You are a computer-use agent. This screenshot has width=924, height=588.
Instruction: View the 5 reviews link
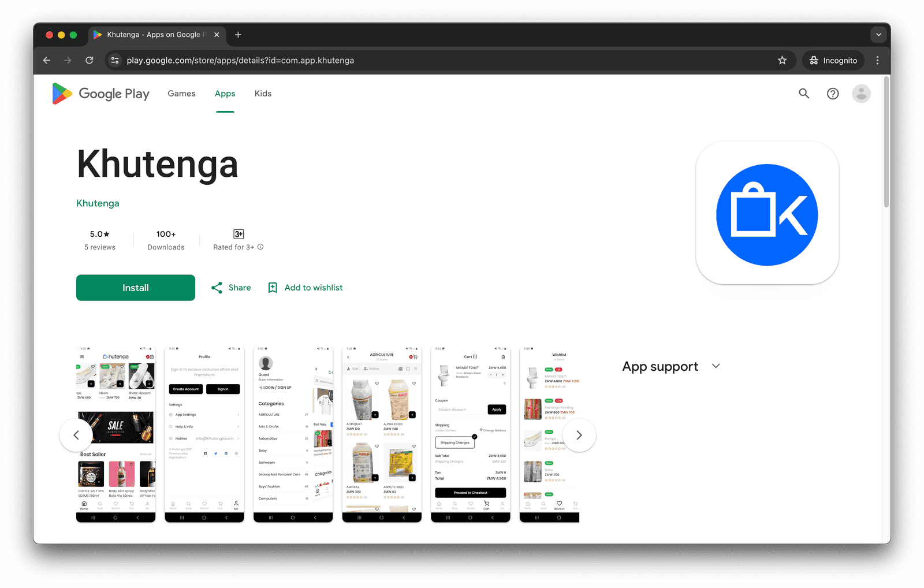point(100,247)
